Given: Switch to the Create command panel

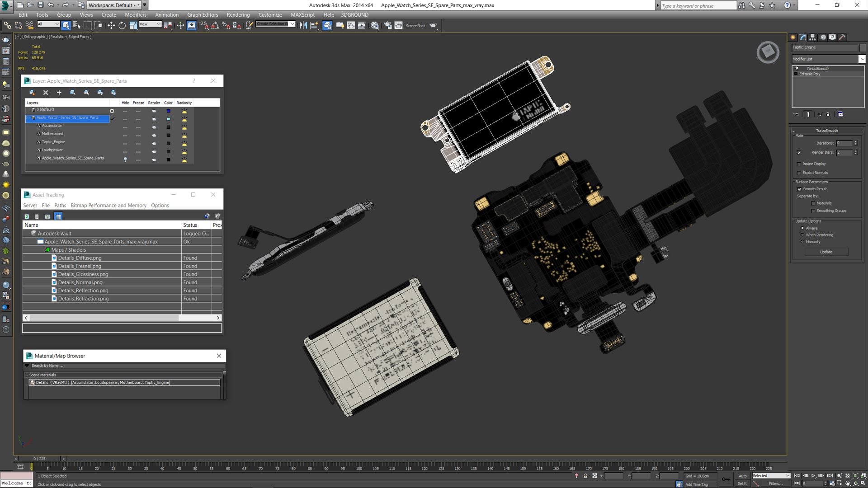Looking at the screenshot, I should [793, 37].
